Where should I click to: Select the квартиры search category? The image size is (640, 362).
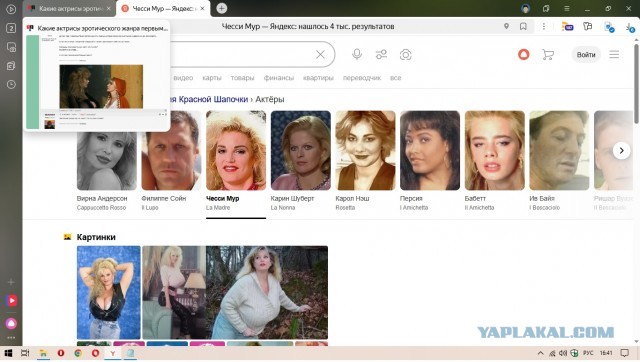pyautogui.click(x=318, y=78)
